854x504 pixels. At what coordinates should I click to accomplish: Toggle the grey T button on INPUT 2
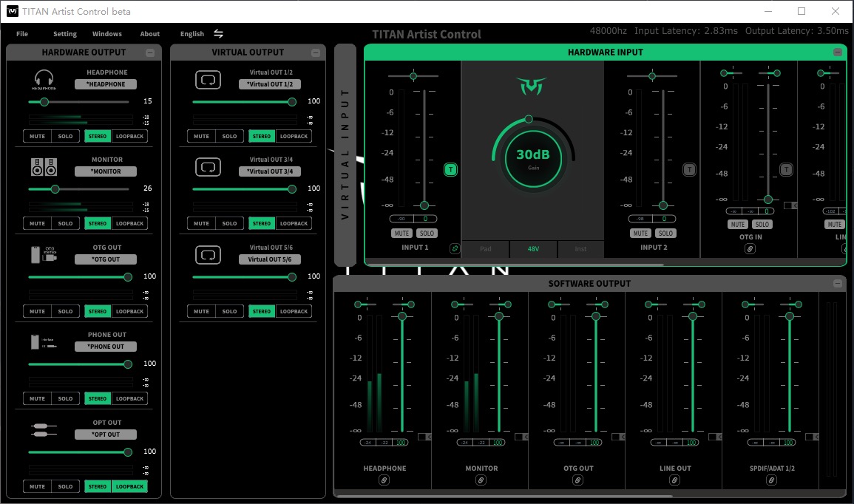click(x=690, y=170)
